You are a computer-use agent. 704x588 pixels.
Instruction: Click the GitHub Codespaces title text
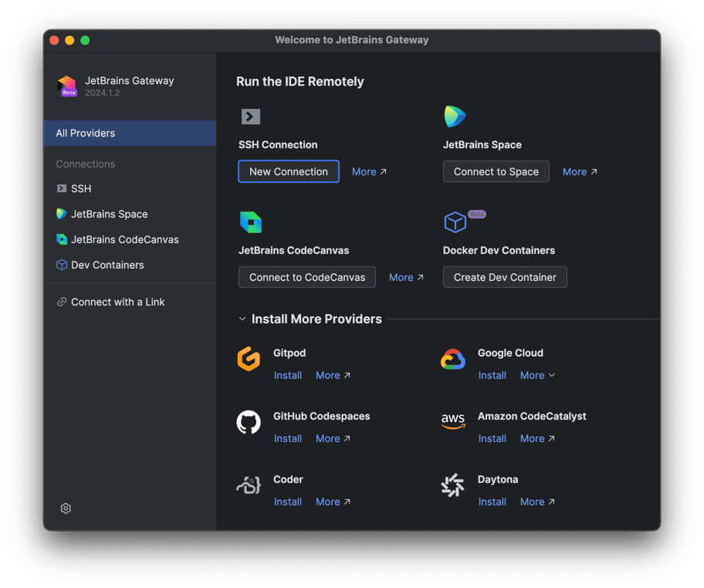(x=321, y=417)
